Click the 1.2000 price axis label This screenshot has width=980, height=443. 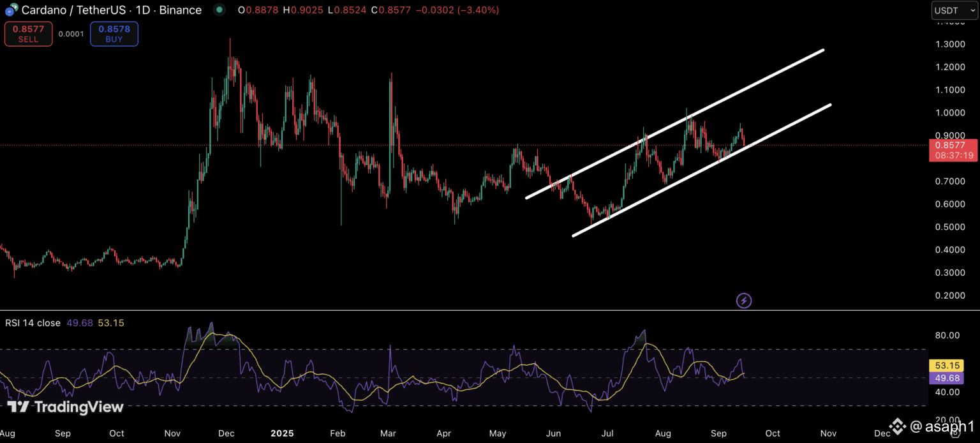click(x=951, y=67)
